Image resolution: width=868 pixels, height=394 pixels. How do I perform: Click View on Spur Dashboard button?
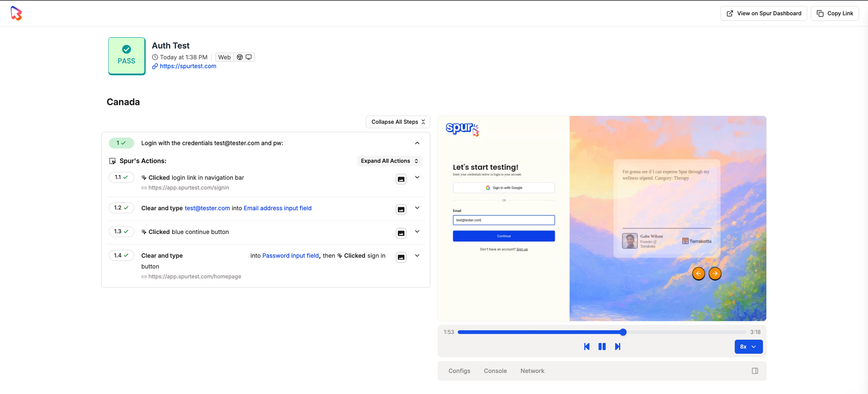point(763,13)
